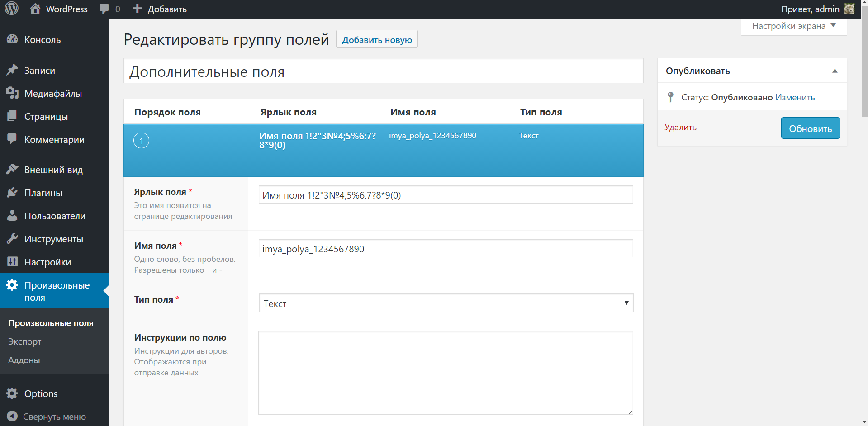Click the Удалить link
868x426 pixels.
pos(680,128)
